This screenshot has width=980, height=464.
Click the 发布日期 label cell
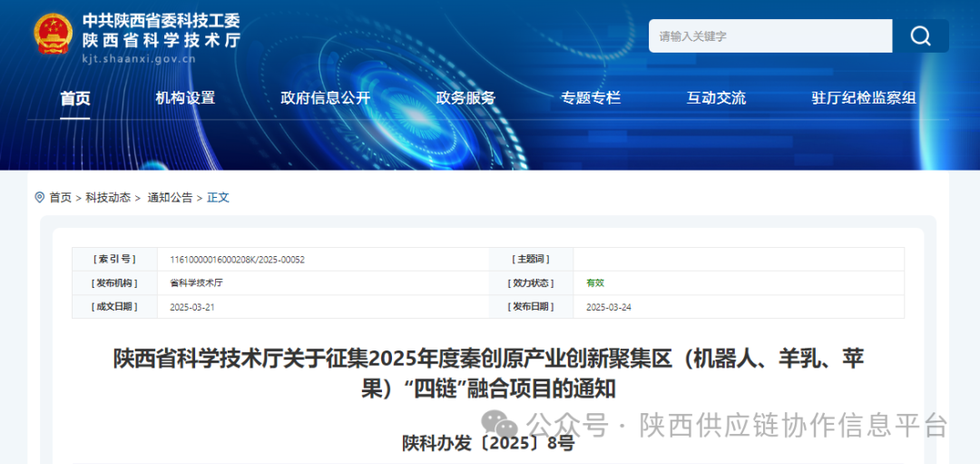[531, 307]
